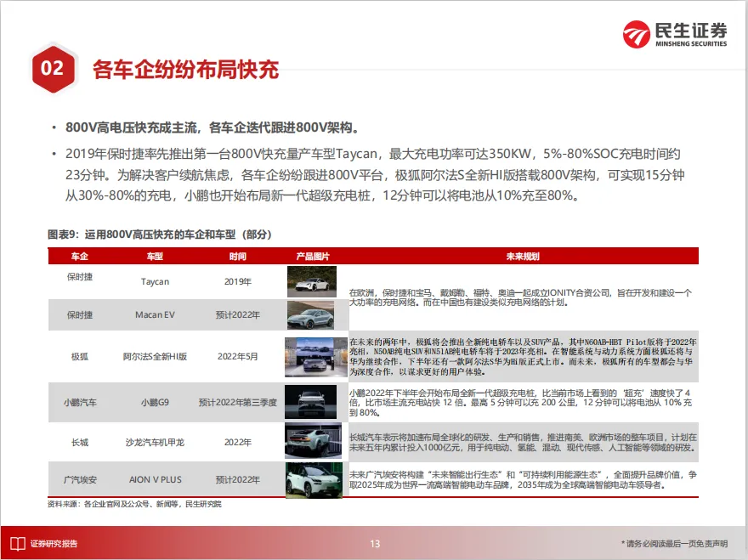
Task: Click the red hexagon 02 section badge
Action: pos(53,68)
